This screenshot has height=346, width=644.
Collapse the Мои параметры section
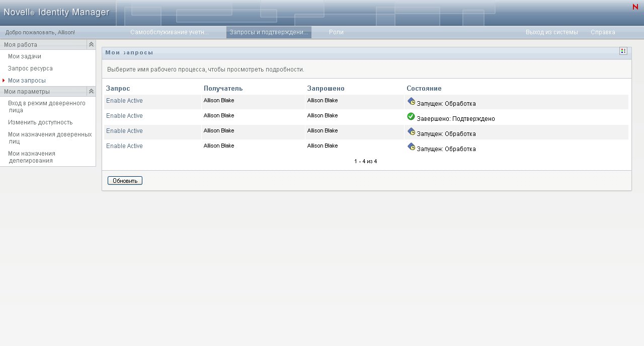pos(91,91)
